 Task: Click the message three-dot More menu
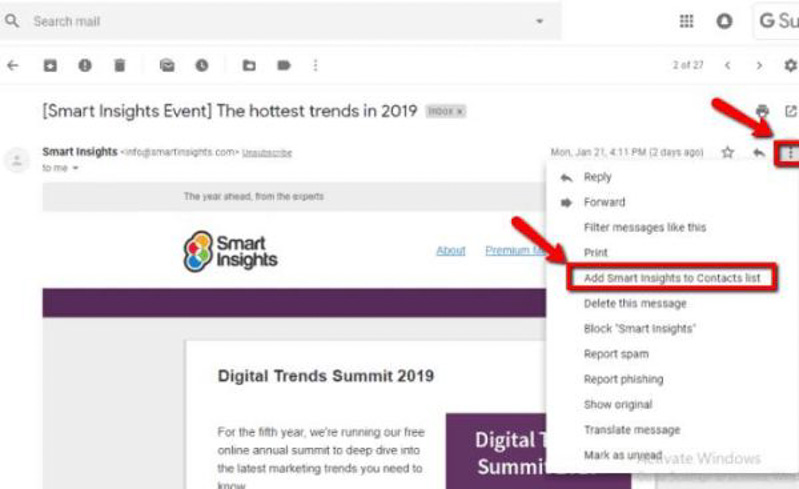pos(790,152)
